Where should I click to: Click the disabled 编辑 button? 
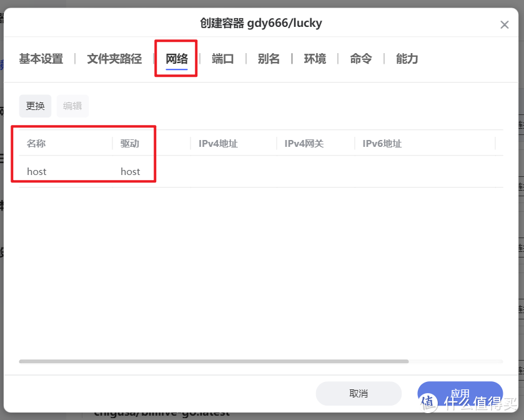click(72, 106)
